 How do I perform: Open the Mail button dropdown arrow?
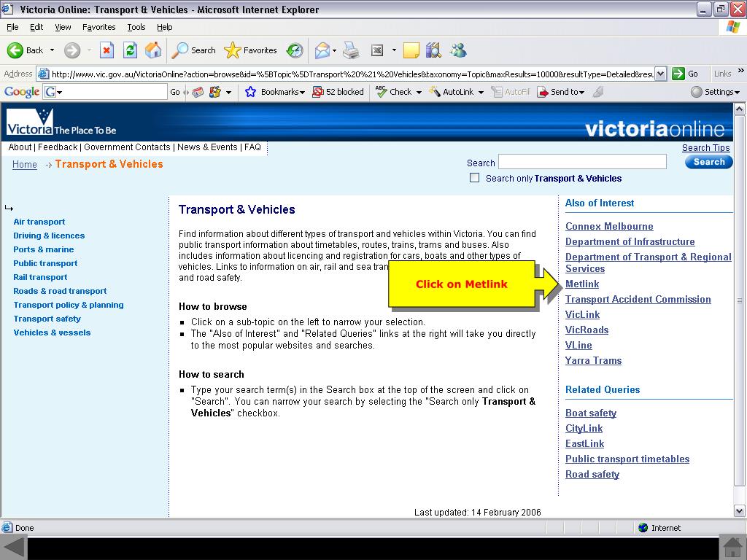(334, 50)
